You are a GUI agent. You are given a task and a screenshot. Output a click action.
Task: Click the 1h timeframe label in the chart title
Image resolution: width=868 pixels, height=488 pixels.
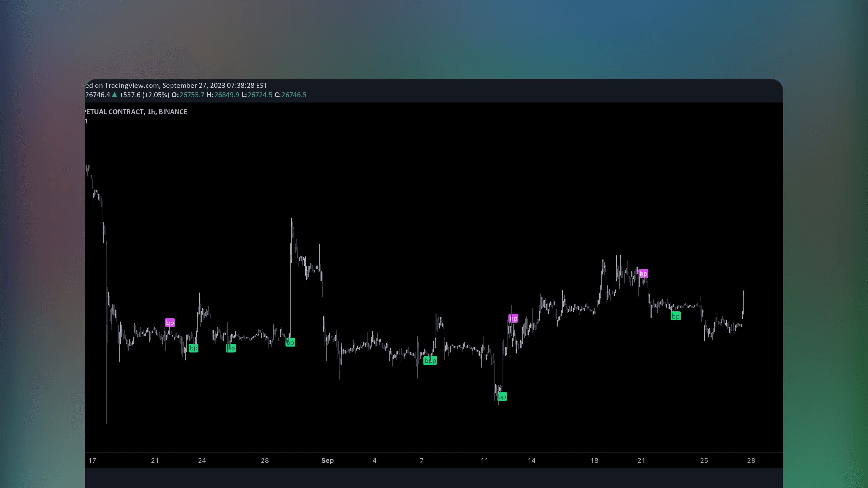(x=152, y=112)
